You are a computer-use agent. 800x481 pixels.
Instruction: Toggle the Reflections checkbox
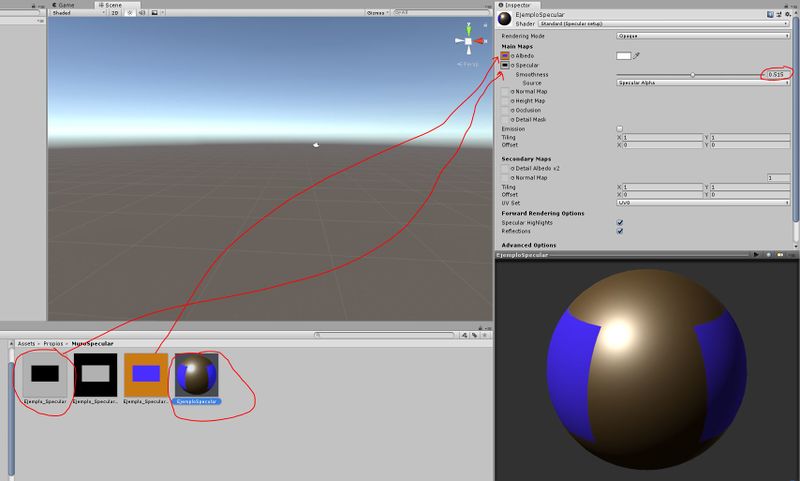[619, 231]
